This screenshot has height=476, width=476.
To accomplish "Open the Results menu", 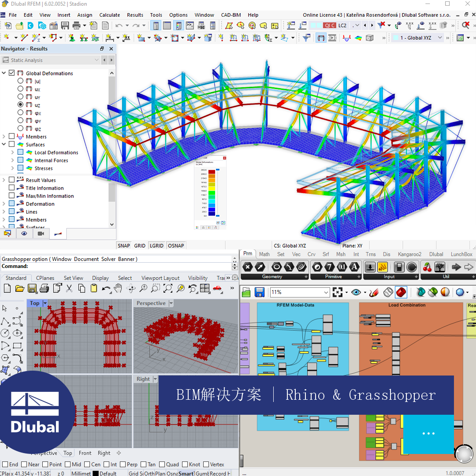I will tap(135, 15).
